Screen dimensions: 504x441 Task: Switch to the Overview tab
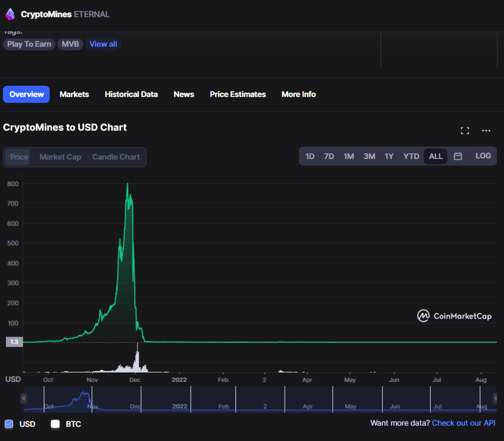27,94
